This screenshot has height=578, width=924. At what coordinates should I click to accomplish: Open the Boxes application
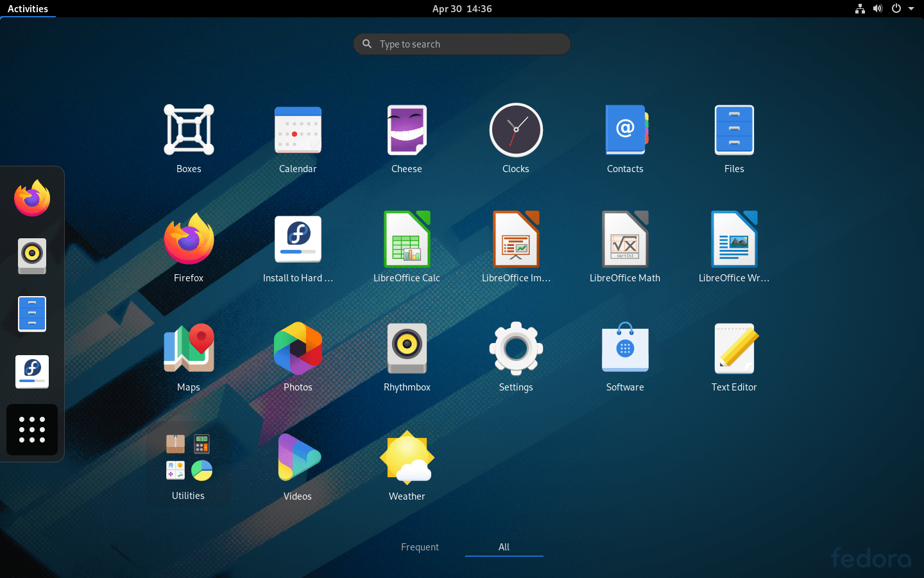point(189,130)
